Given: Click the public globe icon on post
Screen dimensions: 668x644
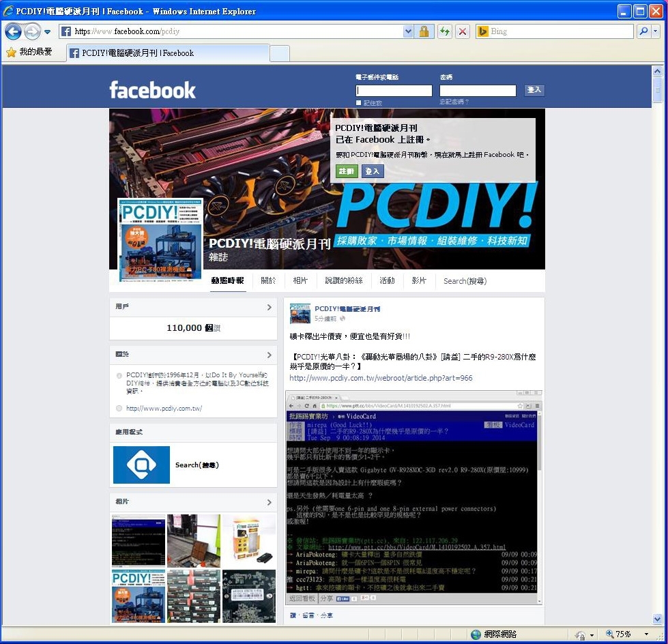Looking at the screenshot, I should click(x=342, y=319).
